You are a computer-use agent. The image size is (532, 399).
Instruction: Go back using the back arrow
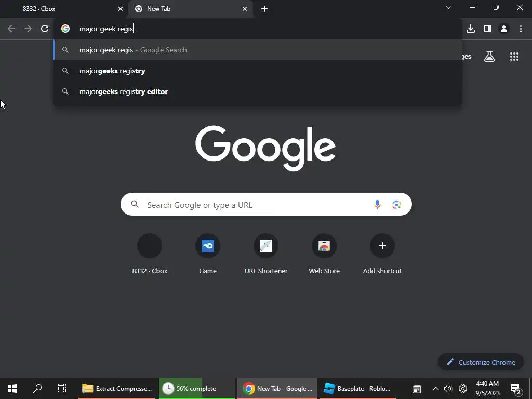coord(11,29)
